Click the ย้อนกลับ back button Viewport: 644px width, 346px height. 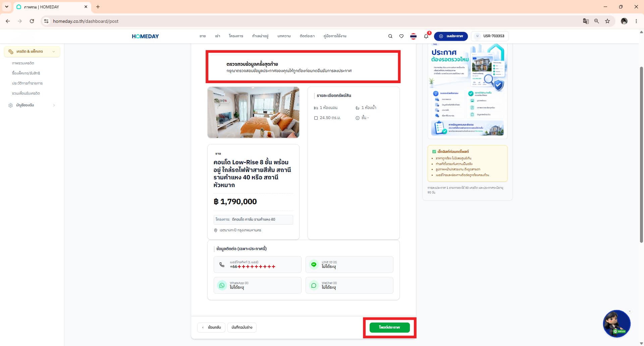pyautogui.click(x=211, y=327)
